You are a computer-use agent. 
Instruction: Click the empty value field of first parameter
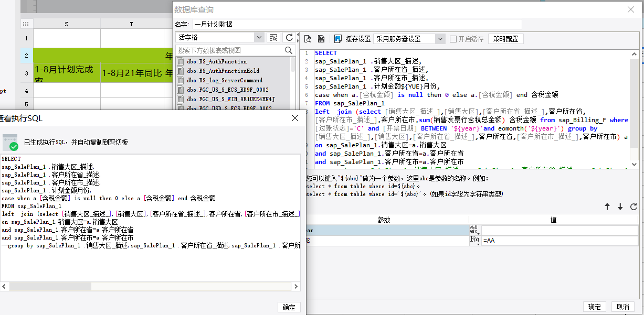click(559, 230)
